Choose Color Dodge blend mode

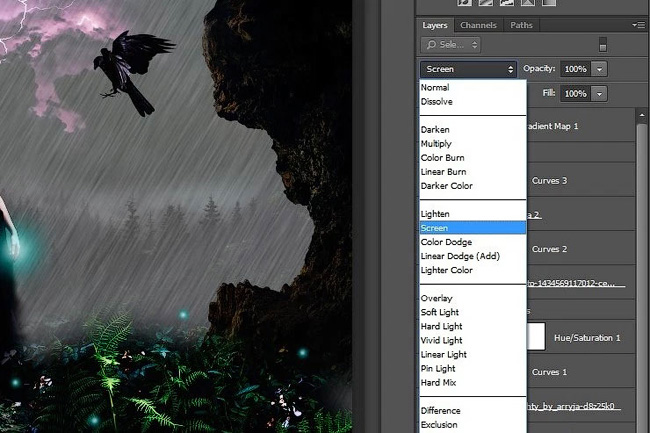473,242
